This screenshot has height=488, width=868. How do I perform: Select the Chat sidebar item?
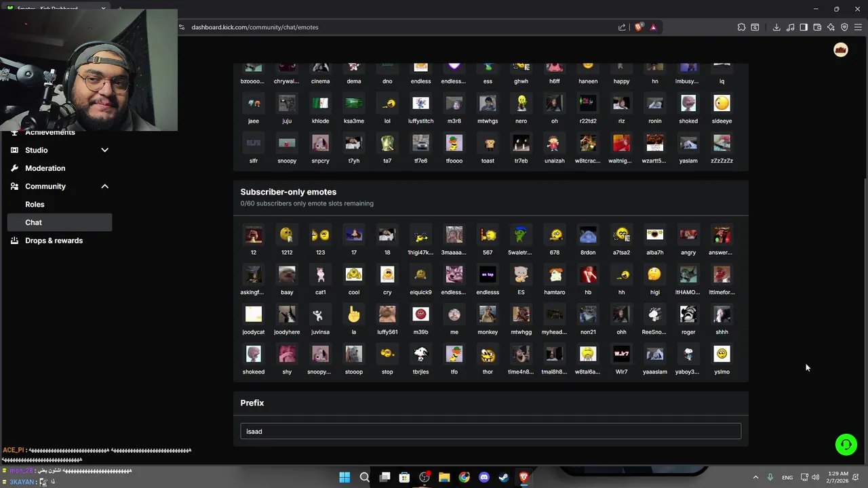[x=60, y=222]
